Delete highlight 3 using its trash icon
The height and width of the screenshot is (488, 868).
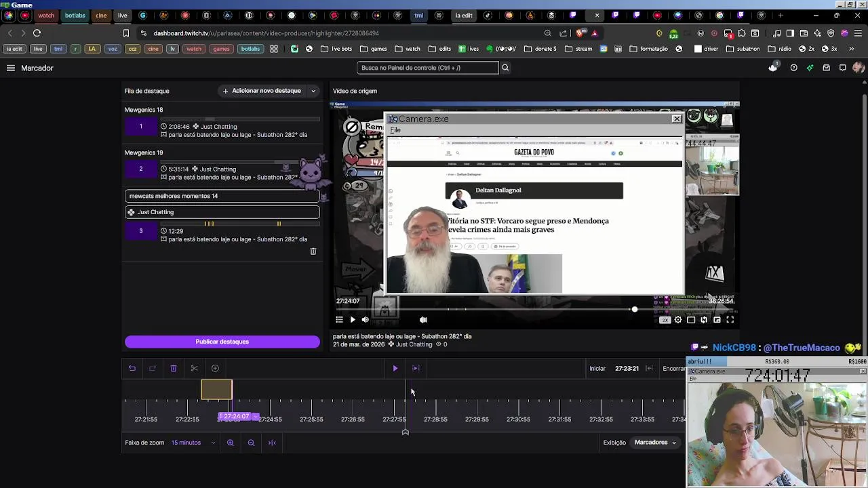point(313,251)
